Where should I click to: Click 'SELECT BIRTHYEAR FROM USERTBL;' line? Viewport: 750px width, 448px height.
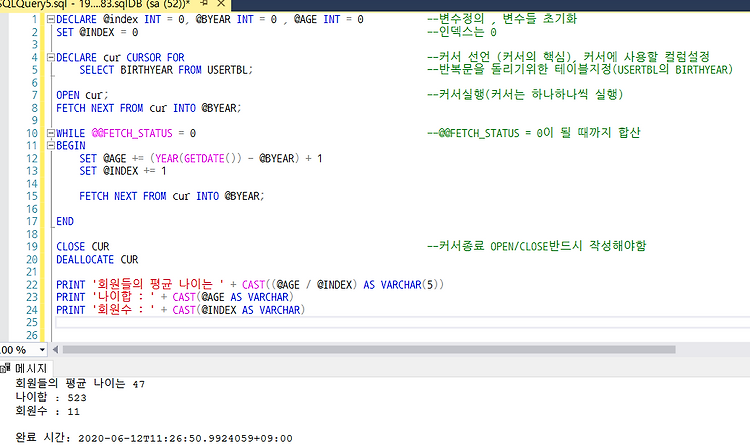click(166, 70)
